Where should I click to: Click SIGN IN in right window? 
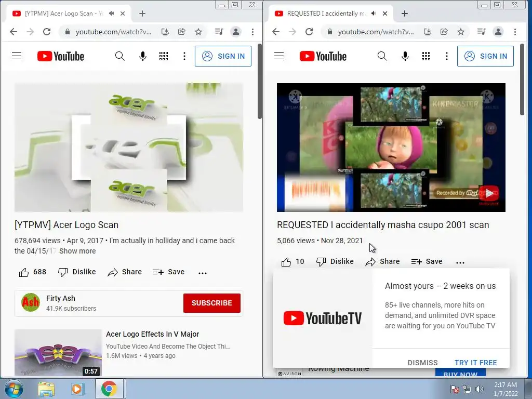(485, 56)
